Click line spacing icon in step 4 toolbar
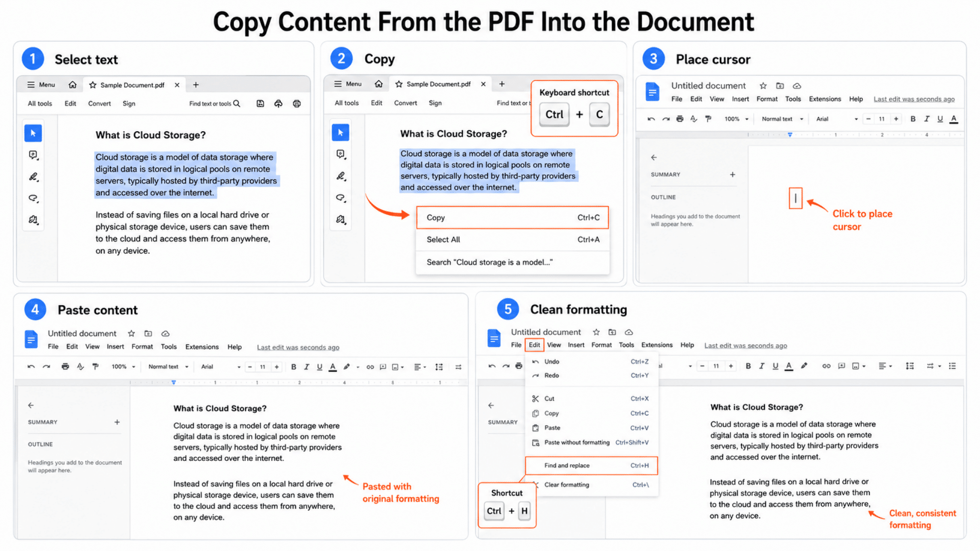This screenshot has height=551, width=980. click(439, 367)
